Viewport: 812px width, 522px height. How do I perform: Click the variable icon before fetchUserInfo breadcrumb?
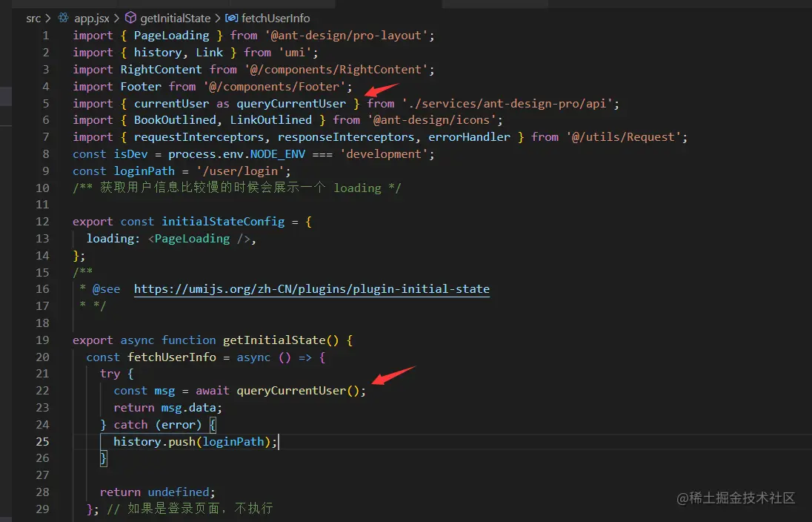click(231, 18)
